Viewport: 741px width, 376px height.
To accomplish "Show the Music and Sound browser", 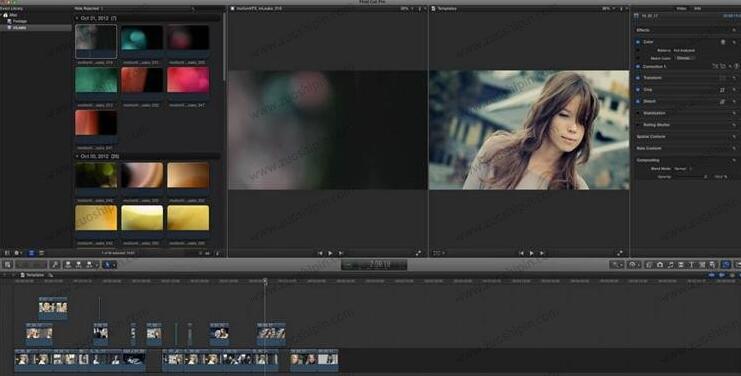I will click(670, 265).
